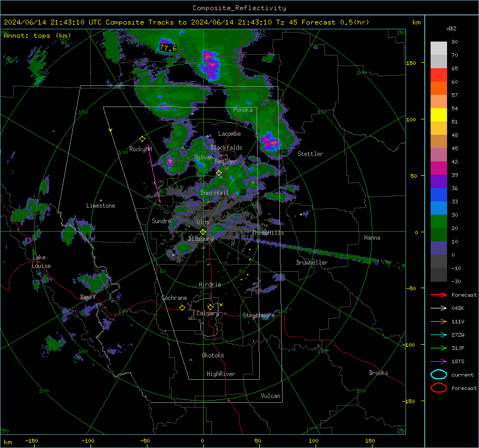The height and width of the screenshot is (448, 479).
Task: Click the light blue 30–33 dBZ swatch
Action: (x=439, y=208)
